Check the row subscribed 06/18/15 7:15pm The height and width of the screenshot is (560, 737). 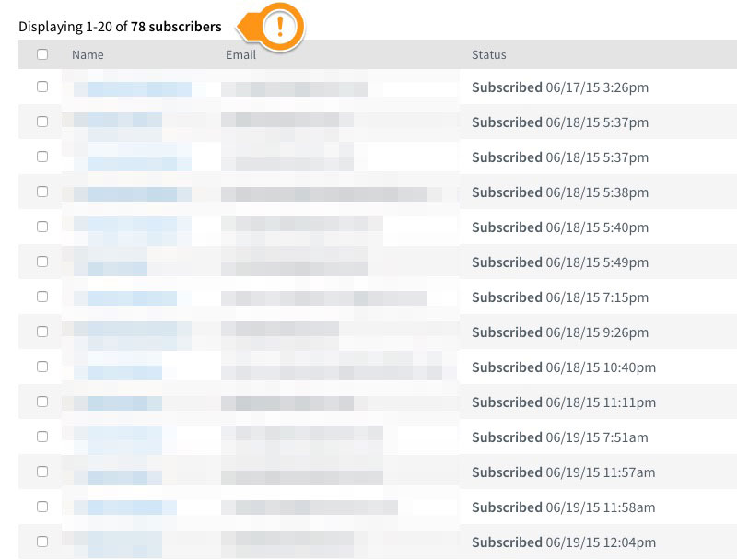(x=42, y=297)
